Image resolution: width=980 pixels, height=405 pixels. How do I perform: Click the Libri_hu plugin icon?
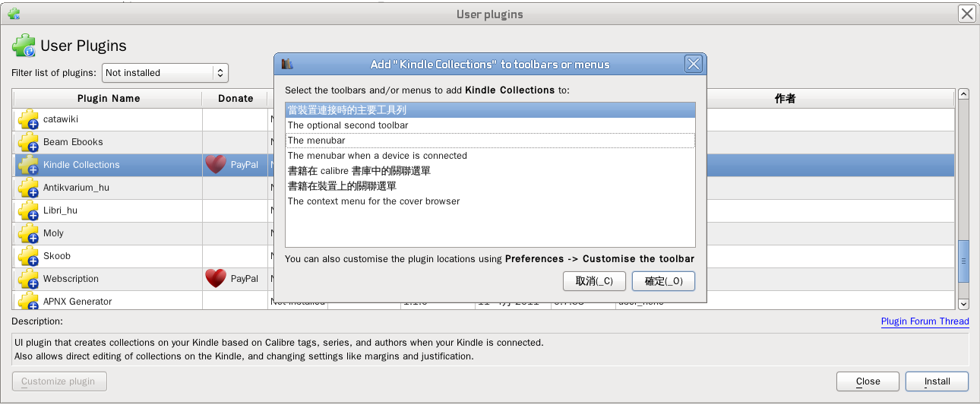[x=29, y=210]
